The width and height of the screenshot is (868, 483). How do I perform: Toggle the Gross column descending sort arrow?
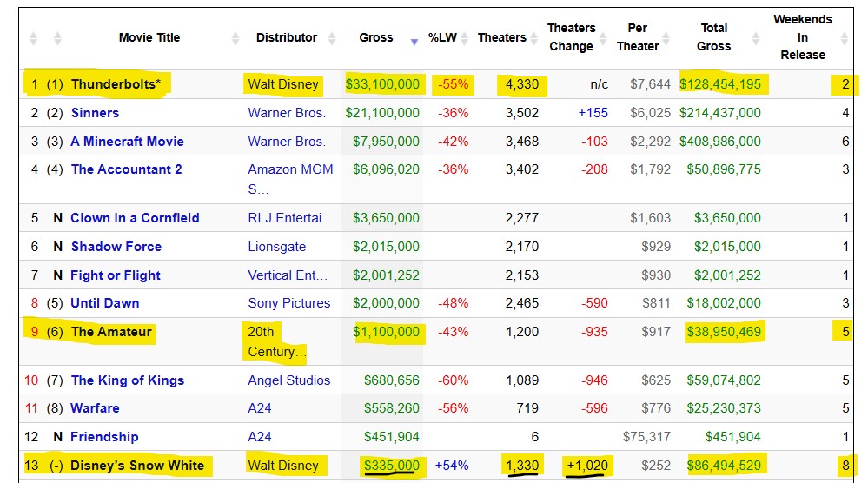(414, 40)
